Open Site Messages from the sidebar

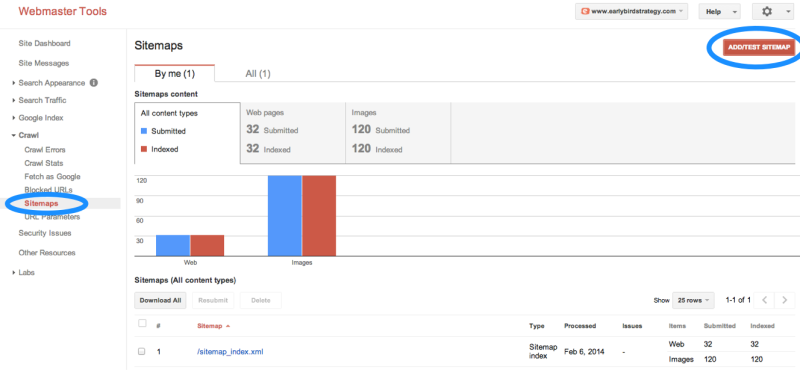(44, 63)
